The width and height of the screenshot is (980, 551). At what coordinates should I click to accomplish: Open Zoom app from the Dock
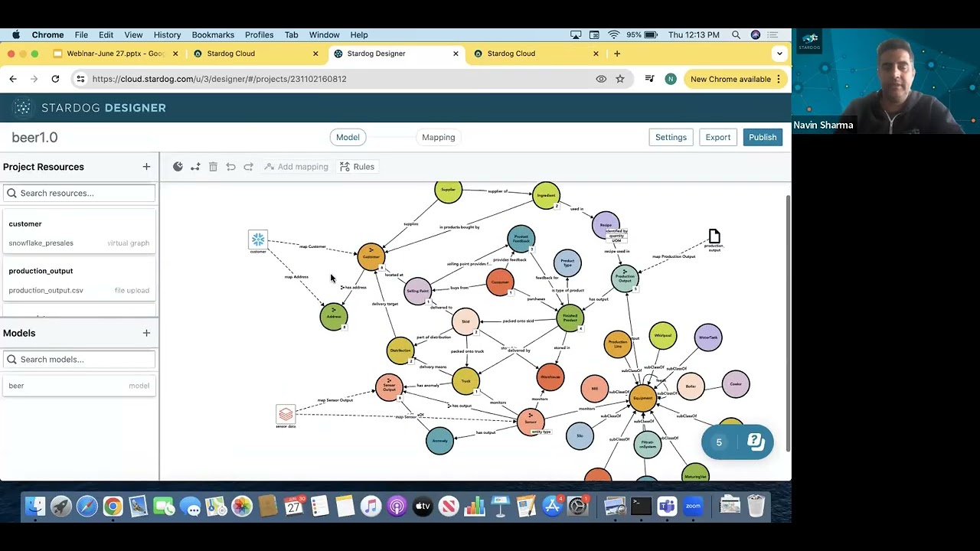693,506
